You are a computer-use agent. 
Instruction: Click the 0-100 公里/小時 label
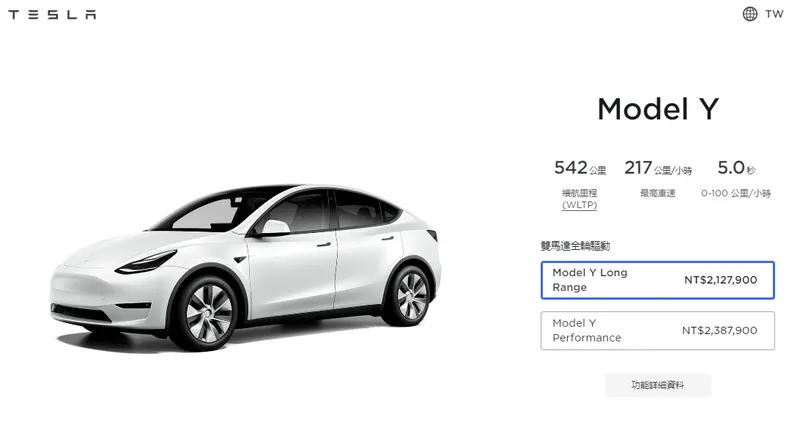(x=736, y=193)
